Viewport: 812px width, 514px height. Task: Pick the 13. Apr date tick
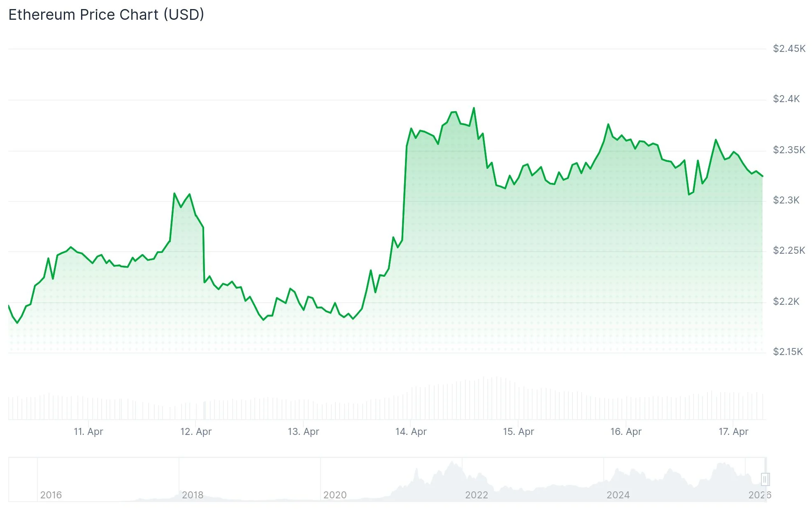tap(303, 432)
